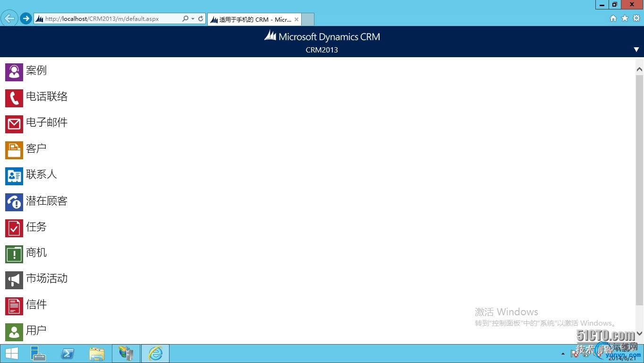The image size is (644, 363).
Task: Open a new browser tab
Action: 308,19
